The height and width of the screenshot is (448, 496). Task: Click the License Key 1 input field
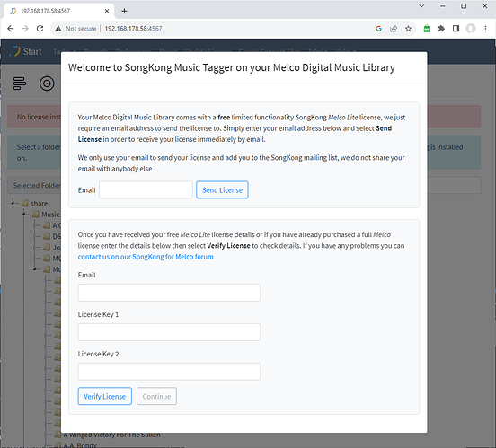[x=169, y=332]
